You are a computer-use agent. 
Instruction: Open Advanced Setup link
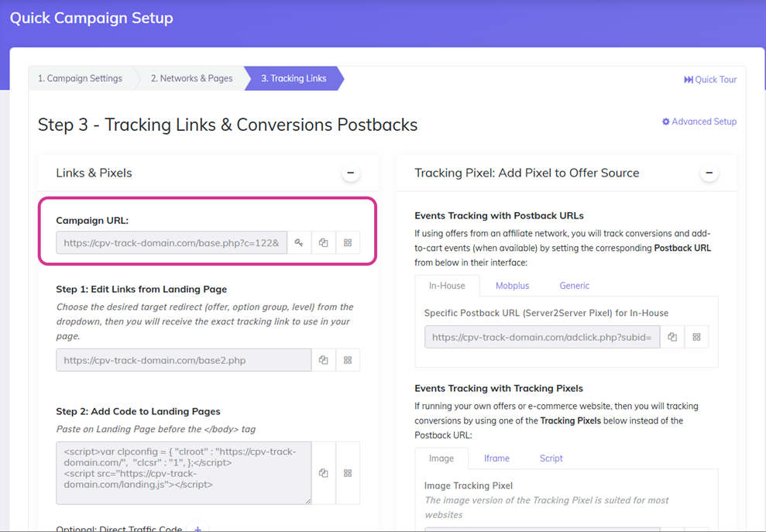tap(699, 122)
